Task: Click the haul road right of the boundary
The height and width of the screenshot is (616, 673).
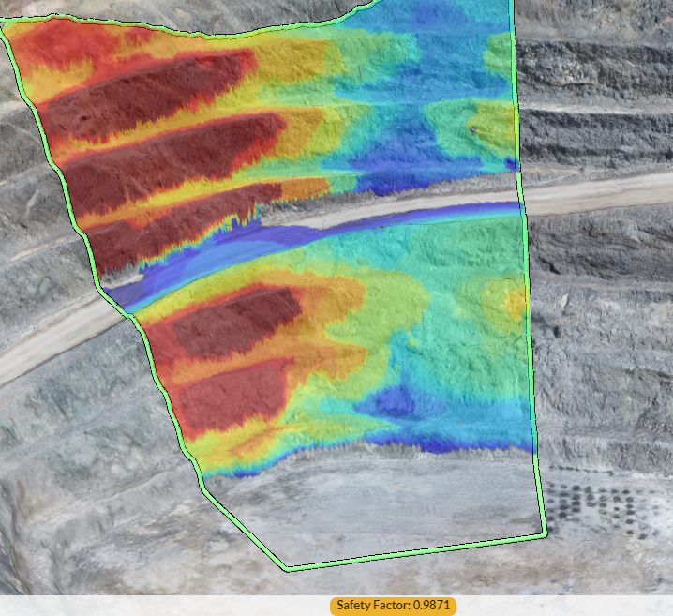Action: coord(600,194)
